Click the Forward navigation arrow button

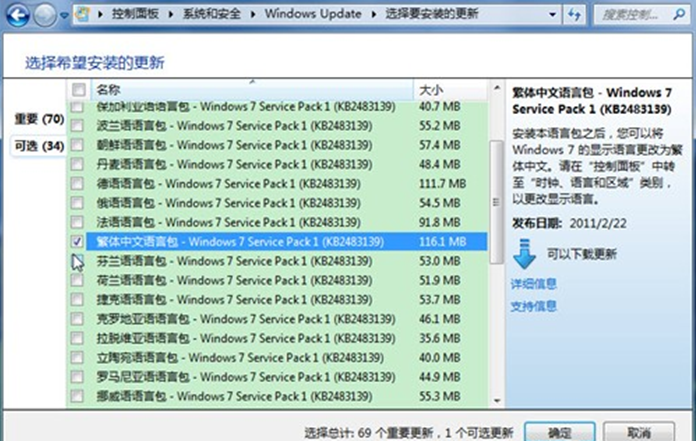click(43, 17)
